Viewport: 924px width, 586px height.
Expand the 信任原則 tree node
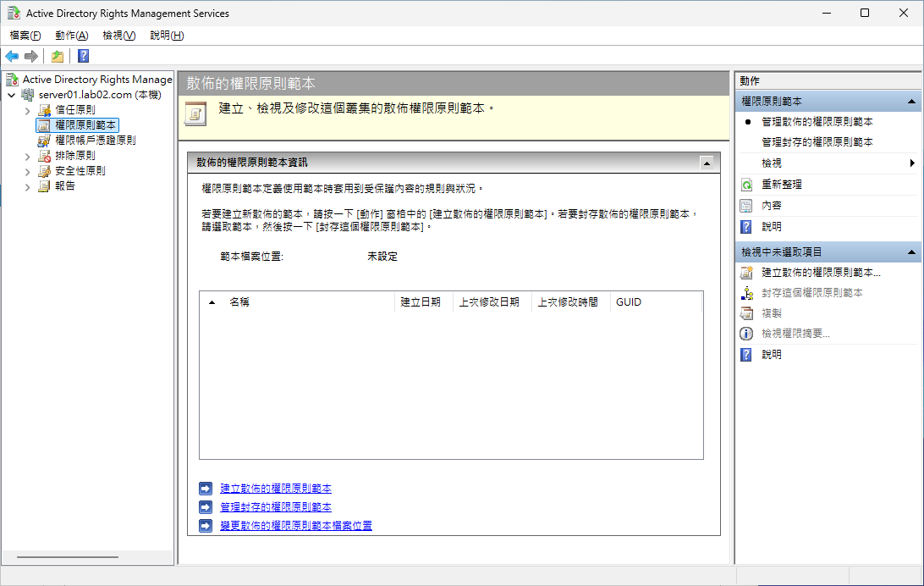[x=27, y=110]
